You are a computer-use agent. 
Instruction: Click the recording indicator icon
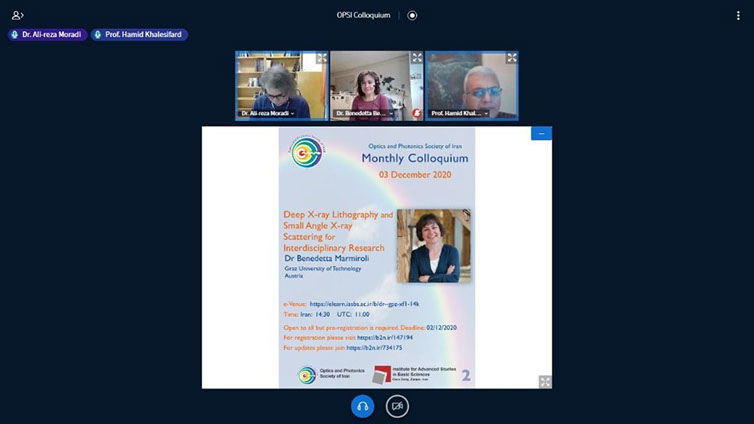click(412, 15)
